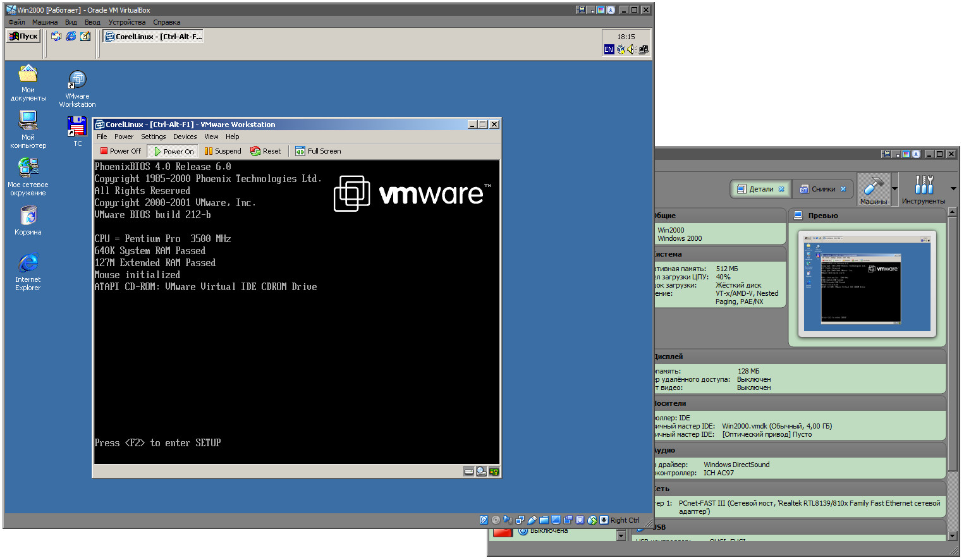The image size is (964, 560).
Task: Select Internet Explorer desktop icon
Action: click(28, 272)
